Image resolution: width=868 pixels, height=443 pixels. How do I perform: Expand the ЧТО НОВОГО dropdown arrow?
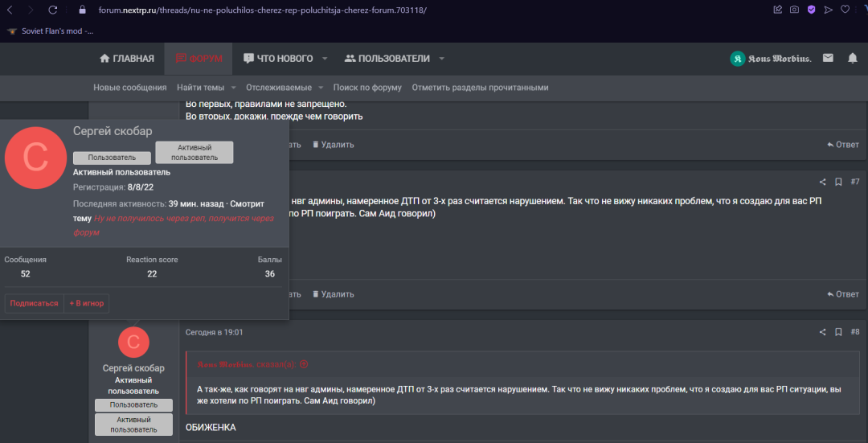pos(325,59)
